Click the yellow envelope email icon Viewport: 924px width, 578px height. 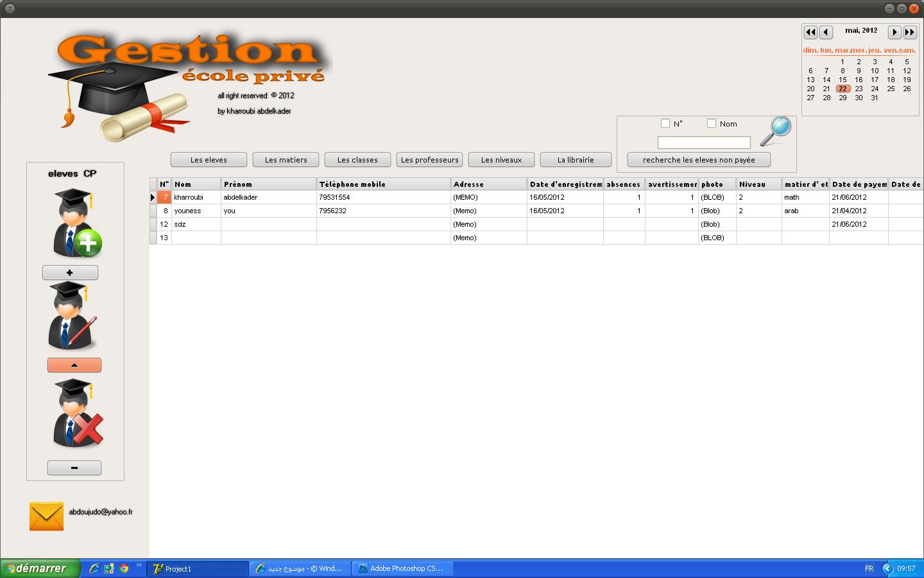pos(46,516)
